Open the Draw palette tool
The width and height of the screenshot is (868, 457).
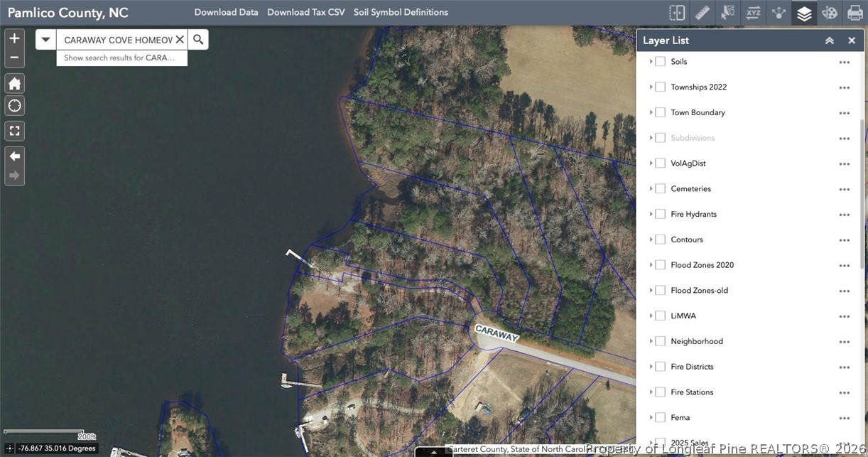pos(830,13)
